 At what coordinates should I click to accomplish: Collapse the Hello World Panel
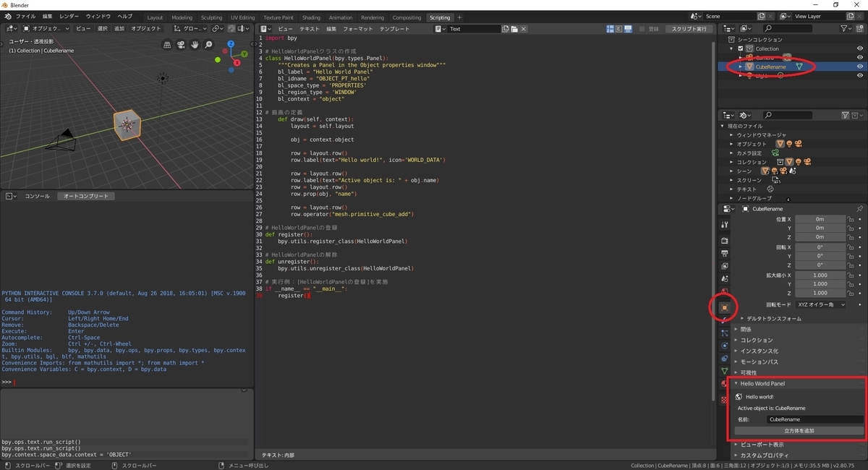click(x=762, y=383)
